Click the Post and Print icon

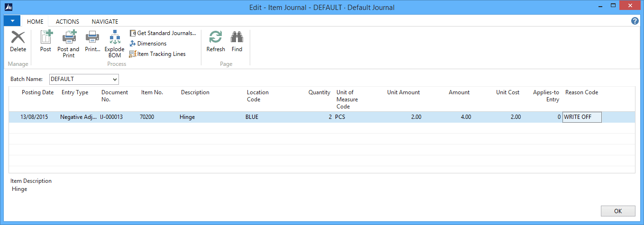coord(68,38)
